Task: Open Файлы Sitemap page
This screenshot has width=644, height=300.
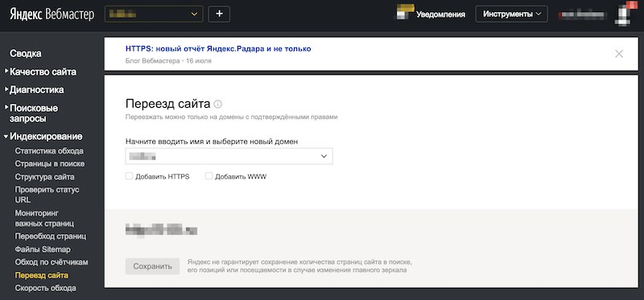Action: click(43, 249)
